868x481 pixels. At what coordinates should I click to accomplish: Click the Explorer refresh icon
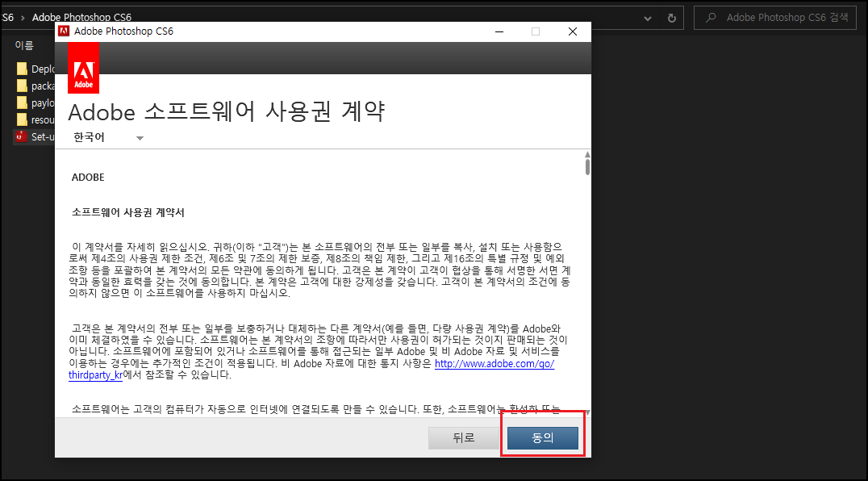pos(671,19)
